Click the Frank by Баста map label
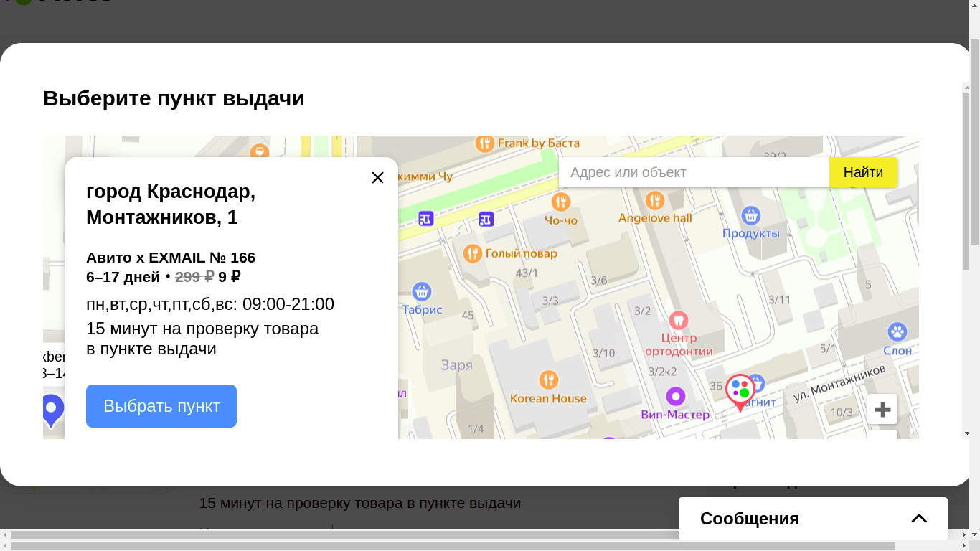 [539, 143]
